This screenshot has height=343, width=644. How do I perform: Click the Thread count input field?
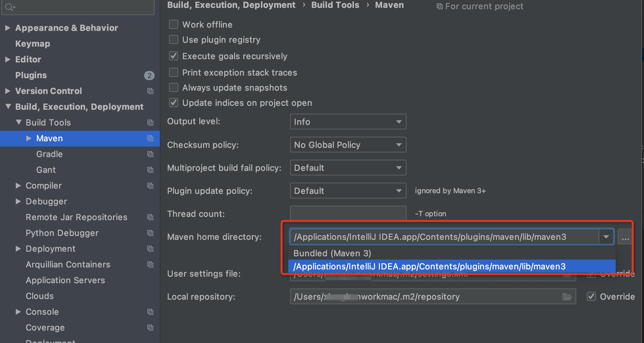(348, 213)
